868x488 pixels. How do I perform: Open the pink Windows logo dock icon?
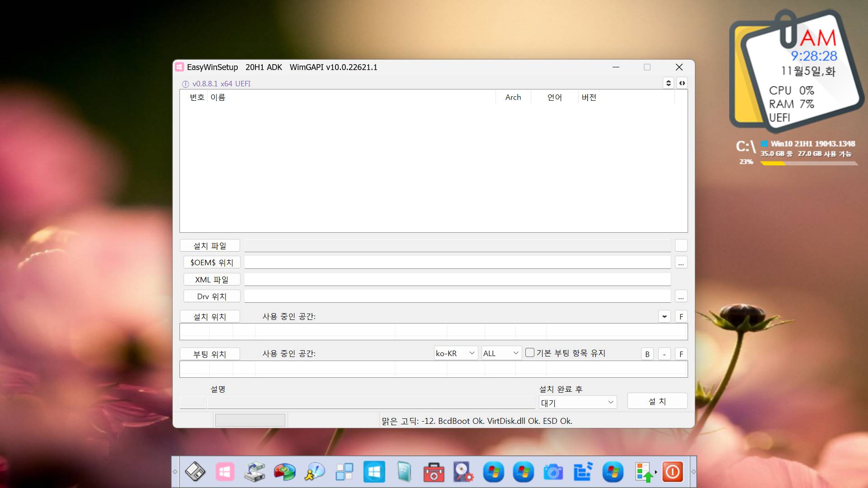click(225, 472)
